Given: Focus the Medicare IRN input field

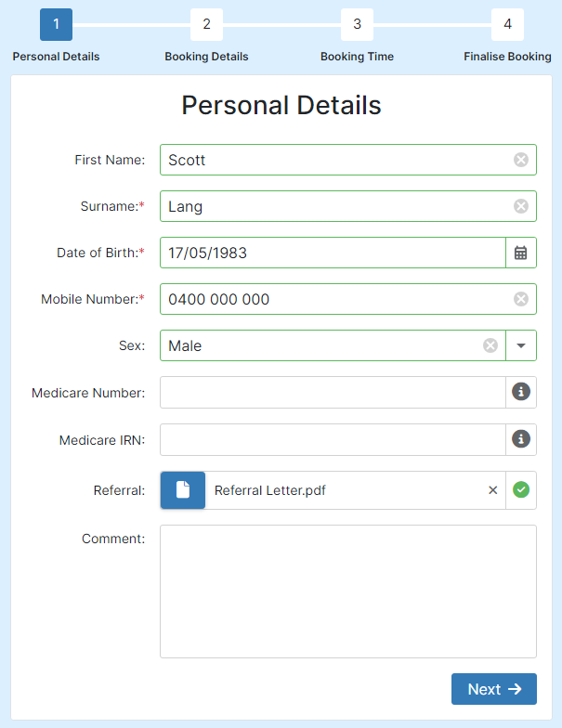Looking at the screenshot, I should pos(333,439).
